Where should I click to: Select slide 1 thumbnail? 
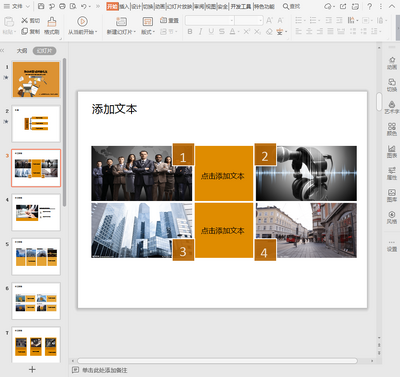click(36, 79)
